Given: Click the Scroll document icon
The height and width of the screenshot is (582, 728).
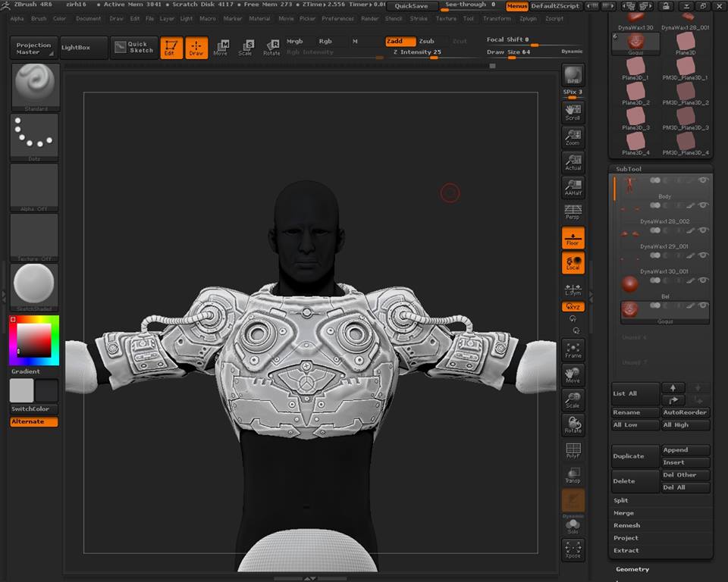Looking at the screenshot, I should 573,112.
